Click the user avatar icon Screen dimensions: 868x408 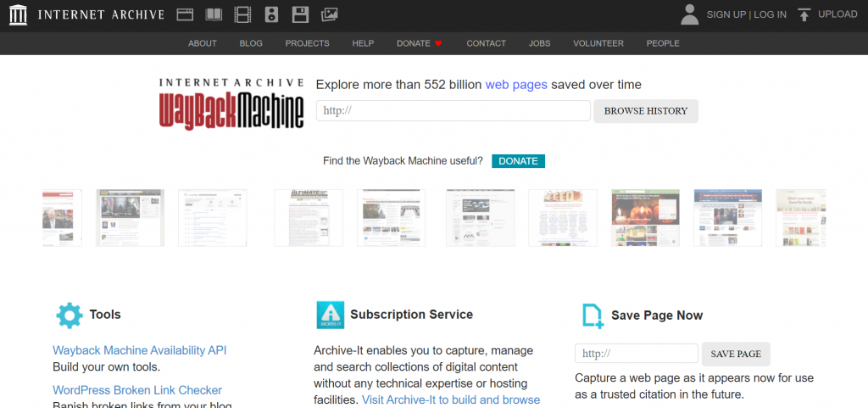[x=690, y=14]
